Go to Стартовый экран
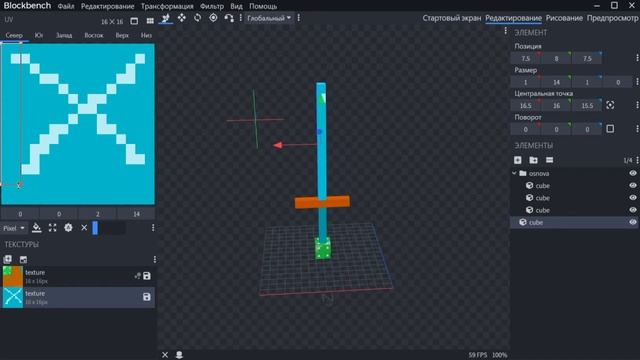Image resolution: width=640 pixels, height=360 pixels. [451, 18]
